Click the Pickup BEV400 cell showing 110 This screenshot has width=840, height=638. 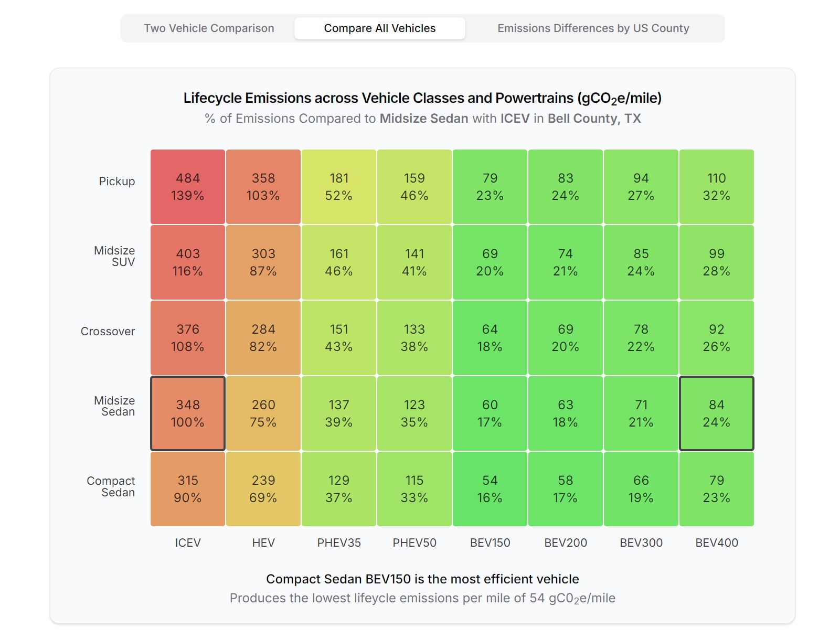pyautogui.click(x=717, y=187)
